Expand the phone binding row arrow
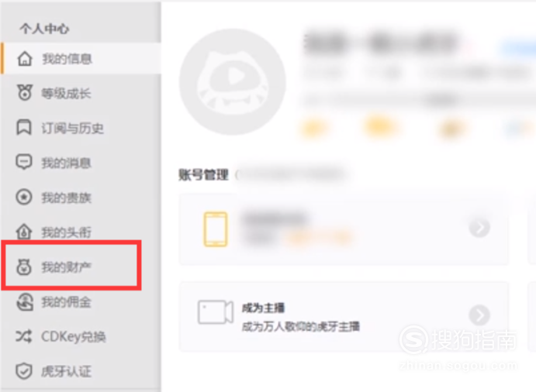536x392 pixels. click(479, 228)
